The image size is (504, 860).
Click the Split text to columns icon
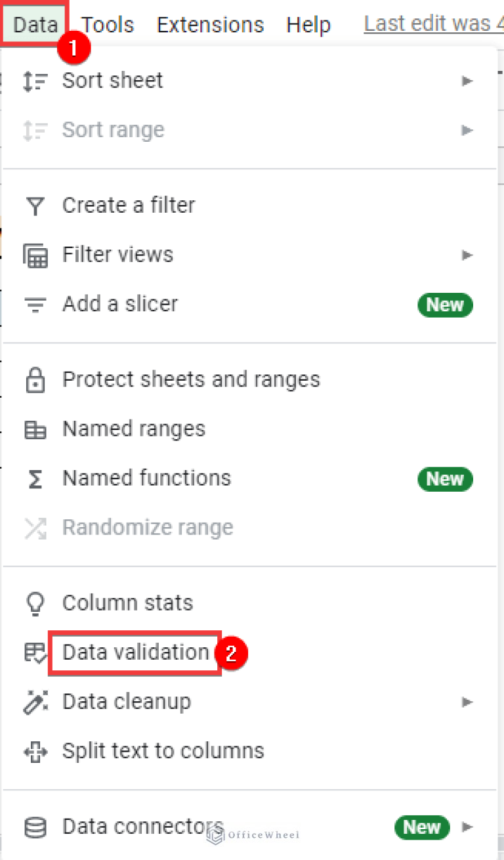[35, 750]
